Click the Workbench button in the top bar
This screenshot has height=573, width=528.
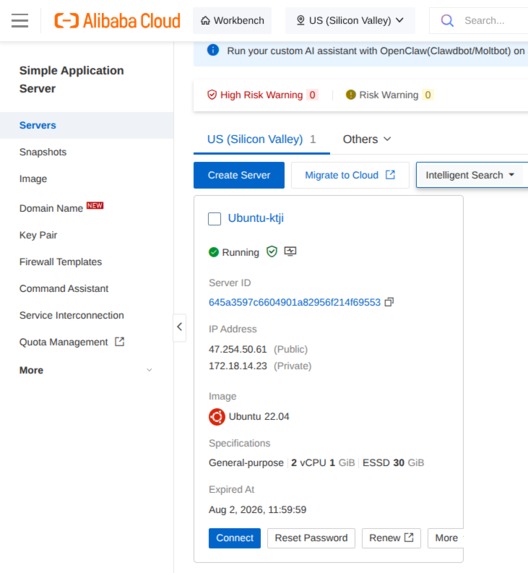pyautogui.click(x=232, y=20)
